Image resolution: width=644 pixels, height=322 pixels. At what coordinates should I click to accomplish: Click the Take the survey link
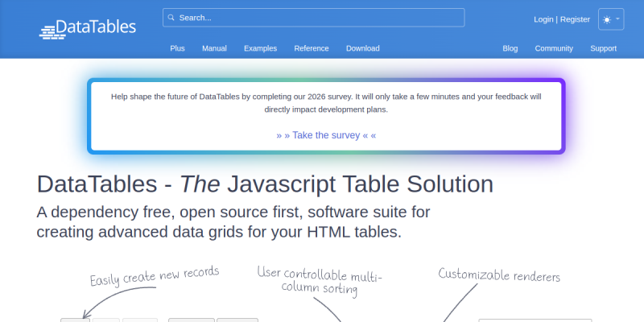[x=326, y=135]
